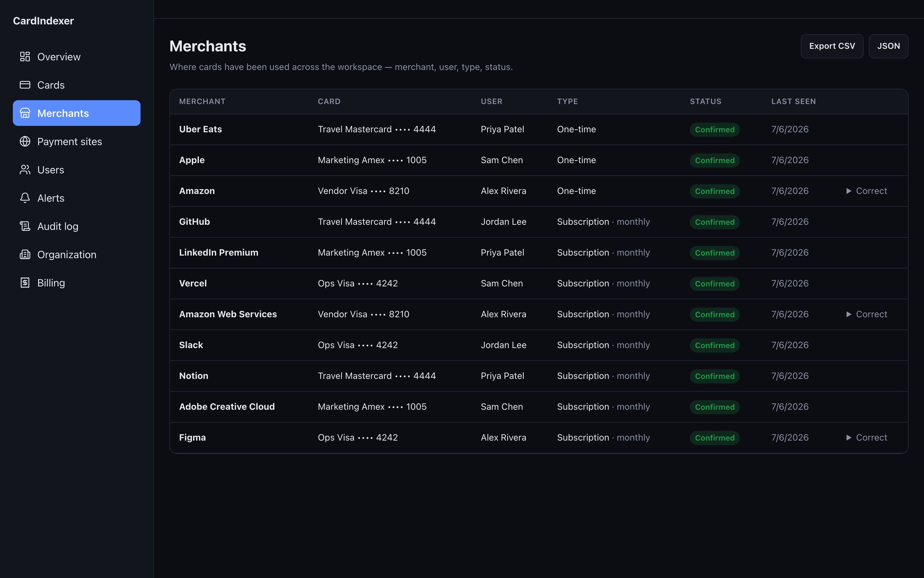Click the LAST SEEN column header

click(793, 101)
